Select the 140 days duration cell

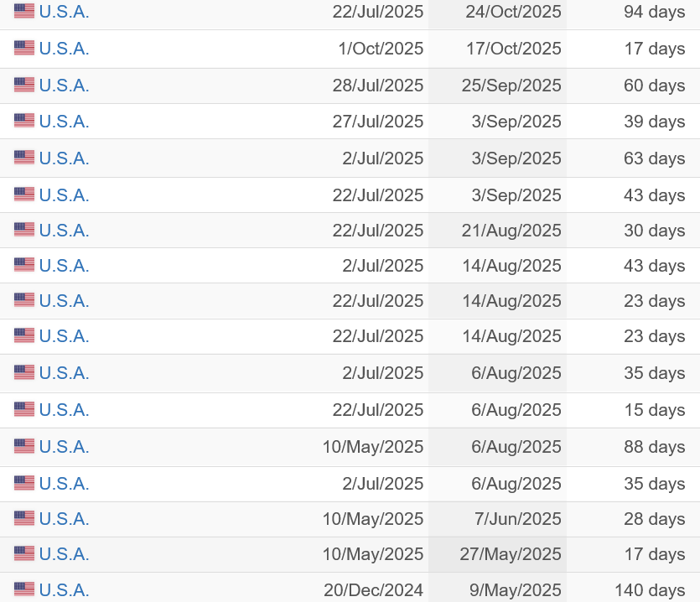pos(650,590)
